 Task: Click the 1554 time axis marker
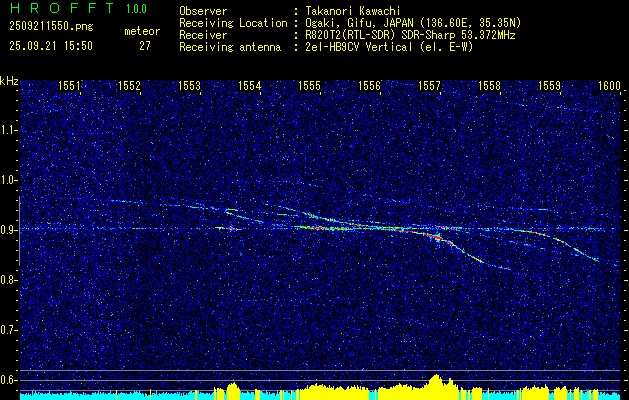click(250, 85)
